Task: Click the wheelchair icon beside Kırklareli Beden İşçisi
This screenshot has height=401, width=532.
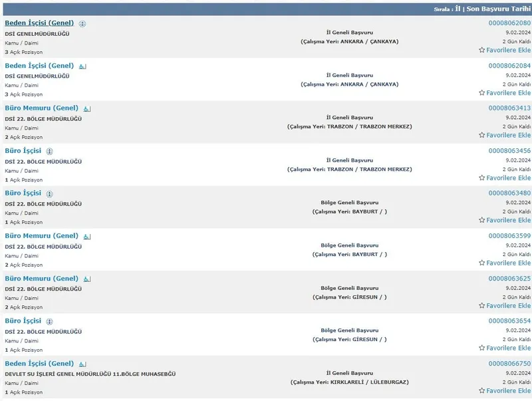Action: coord(82,364)
